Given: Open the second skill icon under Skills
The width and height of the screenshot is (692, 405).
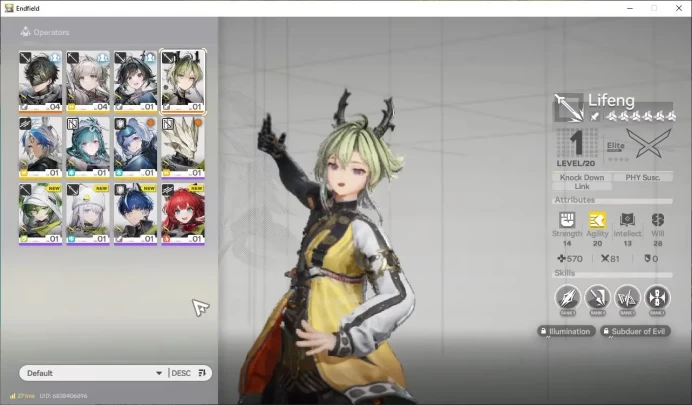Looking at the screenshot, I should 598,297.
